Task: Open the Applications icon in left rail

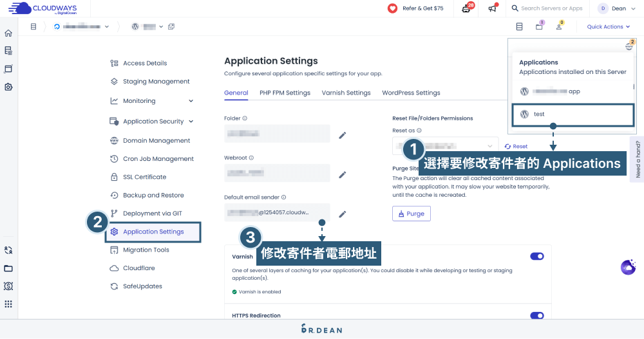Action: pyautogui.click(x=8, y=69)
